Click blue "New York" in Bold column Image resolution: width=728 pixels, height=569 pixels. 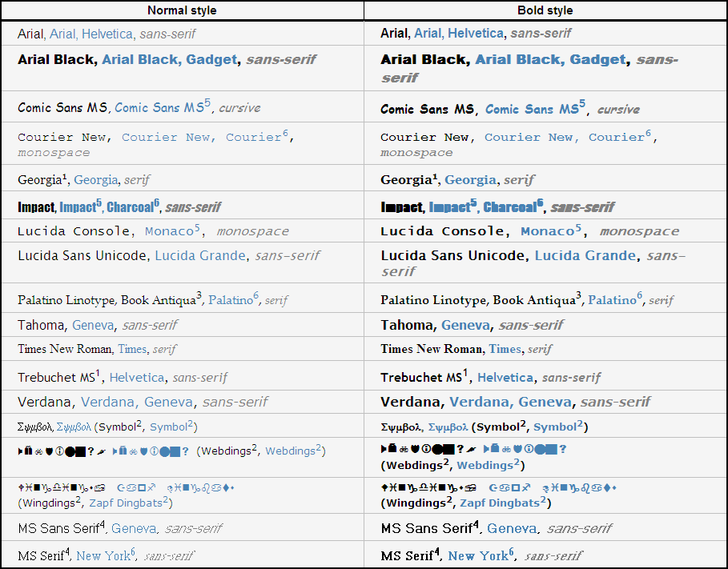pos(477,555)
